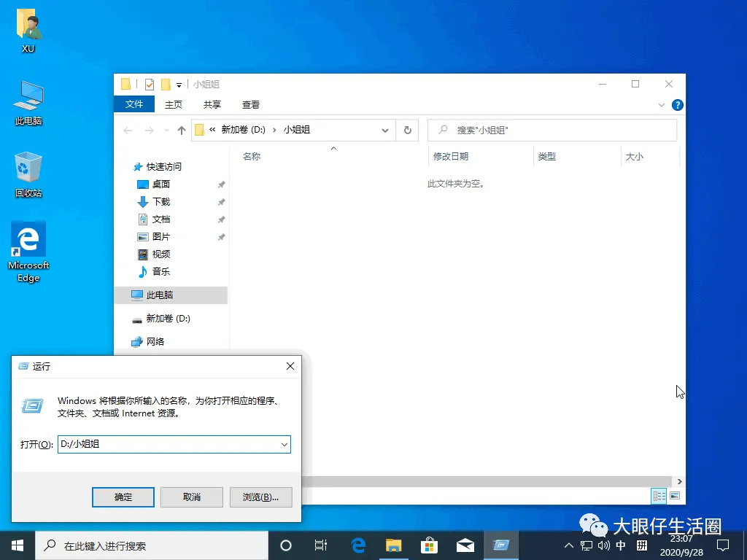Image resolution: width=747 pixels, height=560 pixels.
Task: Click the volume icon in system tray
Action: pyautogui.click(x=602, y=545)
